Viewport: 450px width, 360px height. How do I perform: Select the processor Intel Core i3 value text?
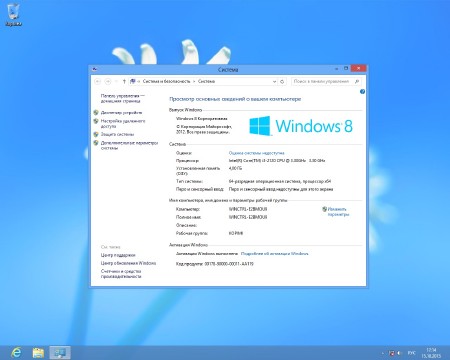277,161
